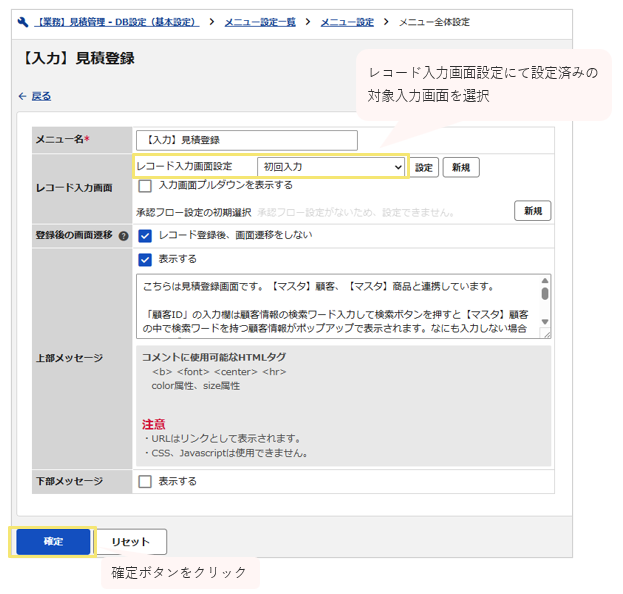Click the 注意 red heading text
This screenshot has width=623, height=594.
click(x=153, y=424)
